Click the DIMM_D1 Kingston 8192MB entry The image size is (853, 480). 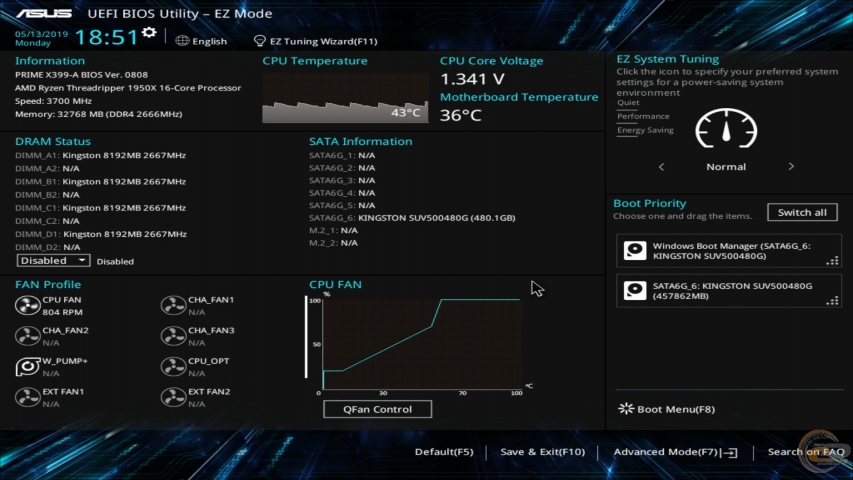click(101, 233)
